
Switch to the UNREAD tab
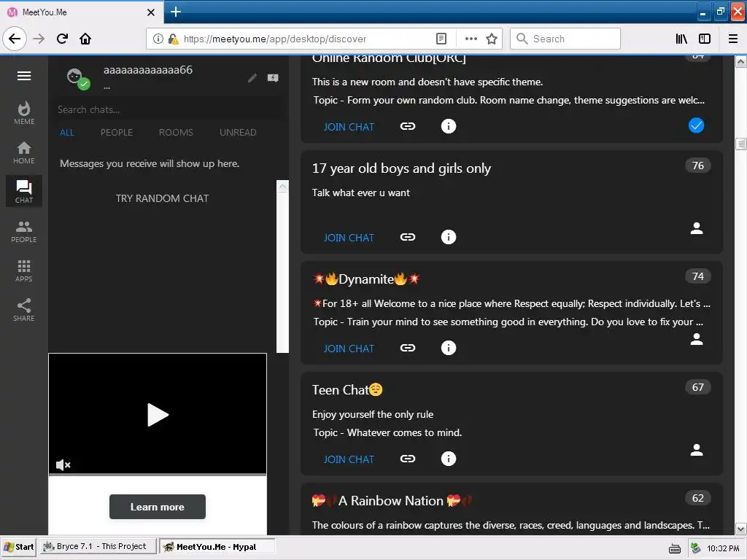click(238, 133)
